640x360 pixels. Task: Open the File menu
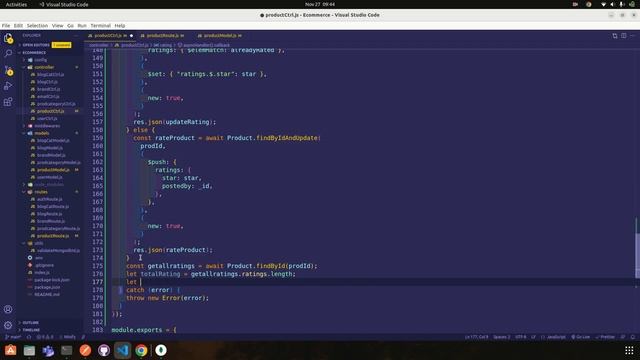[x=6, y=25]
